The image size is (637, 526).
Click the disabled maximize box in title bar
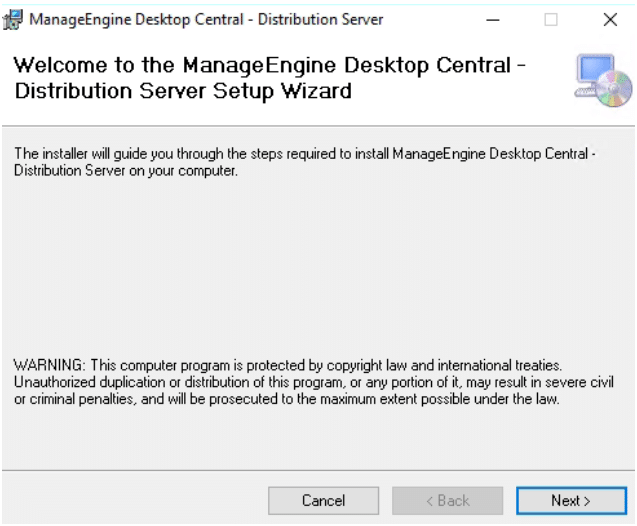point(551,19)
